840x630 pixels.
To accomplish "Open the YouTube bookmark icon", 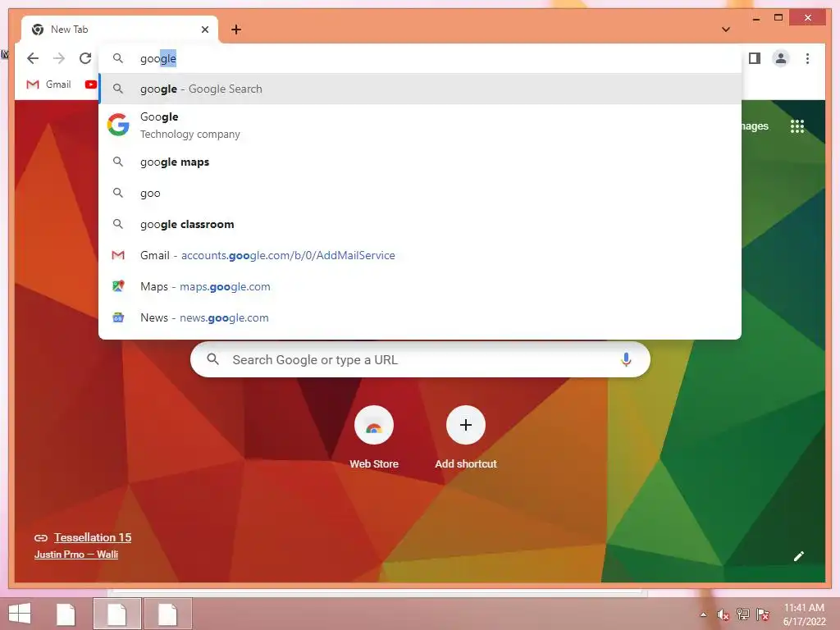I will tap(90, 84).
